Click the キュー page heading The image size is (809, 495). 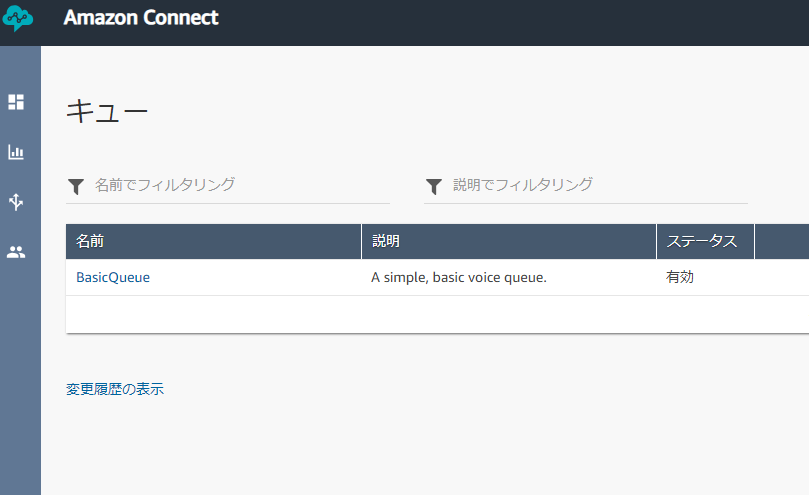(x=107, y=110)
